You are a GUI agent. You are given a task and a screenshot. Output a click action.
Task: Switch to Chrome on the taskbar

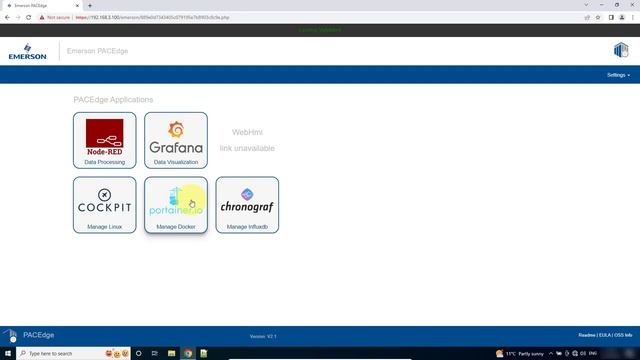(188, 353)
